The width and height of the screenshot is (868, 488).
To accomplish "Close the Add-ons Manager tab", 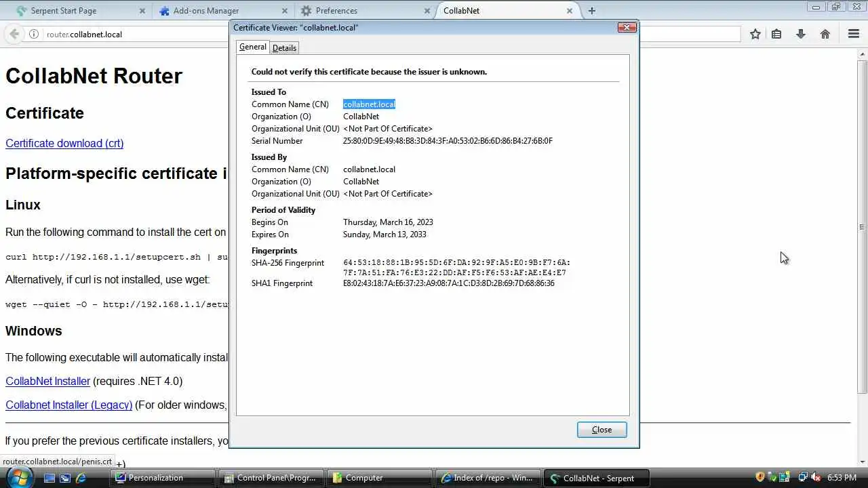I will [285, 11].
